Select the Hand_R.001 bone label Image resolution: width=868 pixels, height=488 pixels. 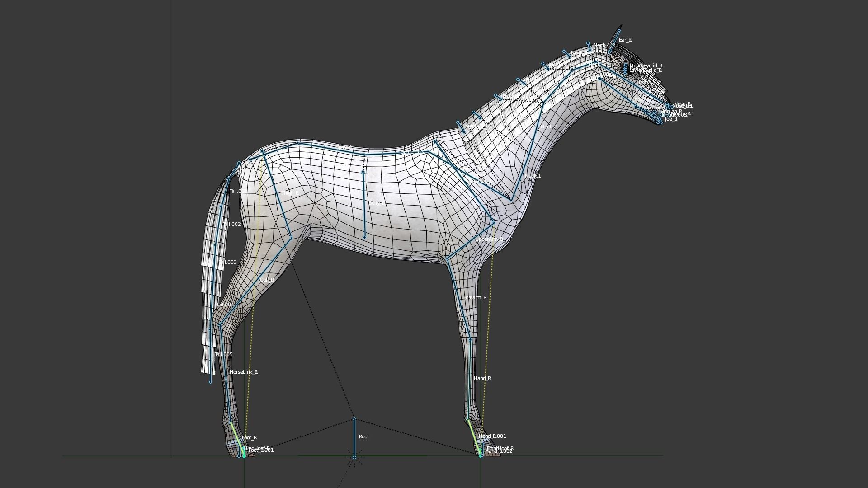coord(492,436)
